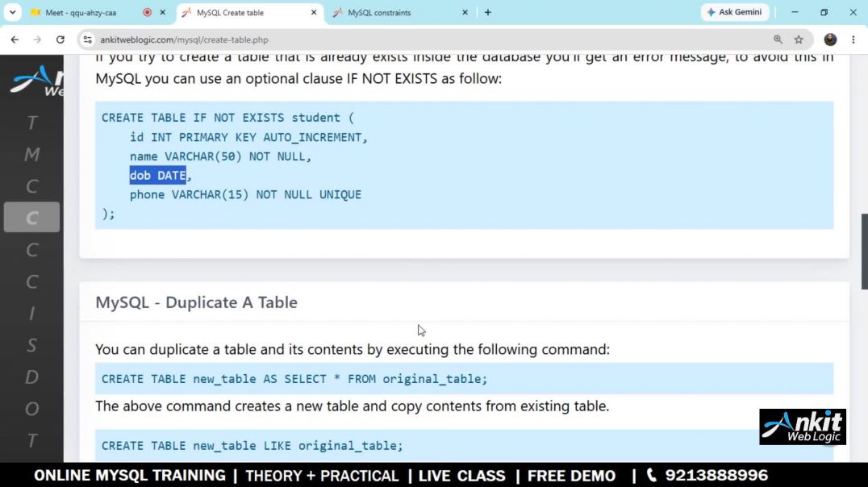
Task: Click the 'id INT PRIMARY KEY AUTO_INCREMENT,' line
Action: 248,137
